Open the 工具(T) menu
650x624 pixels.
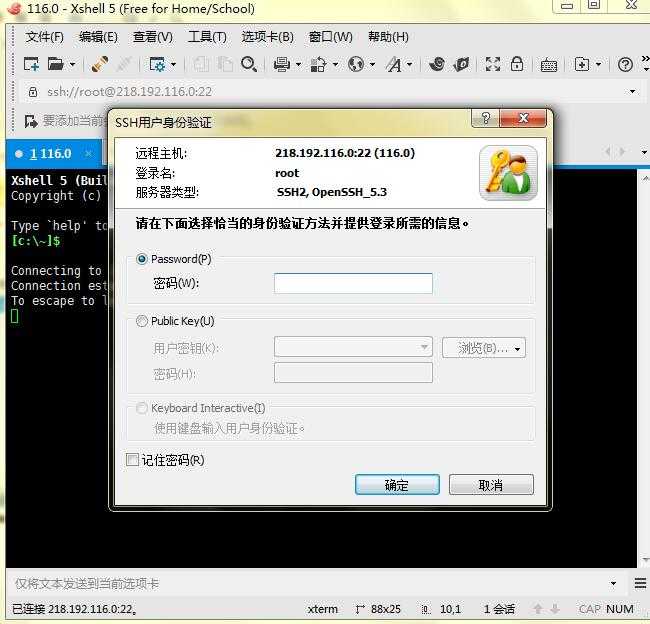207,37
